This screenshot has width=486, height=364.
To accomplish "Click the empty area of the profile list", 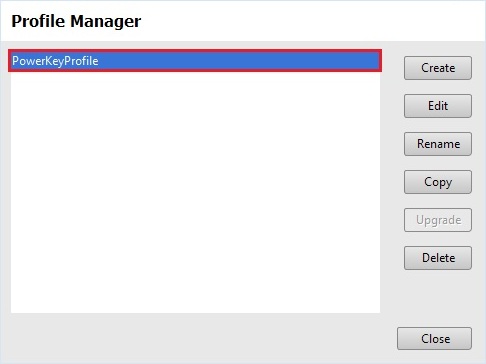I will click(x=195, y=192).
